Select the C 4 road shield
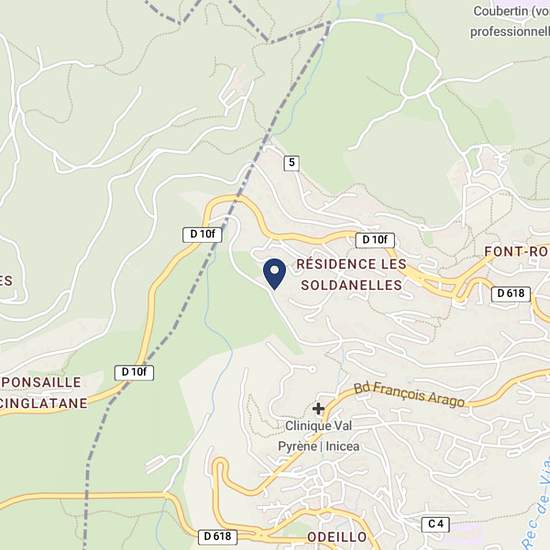The height and width of the screenshot is (550, 550). click(436, 524)
